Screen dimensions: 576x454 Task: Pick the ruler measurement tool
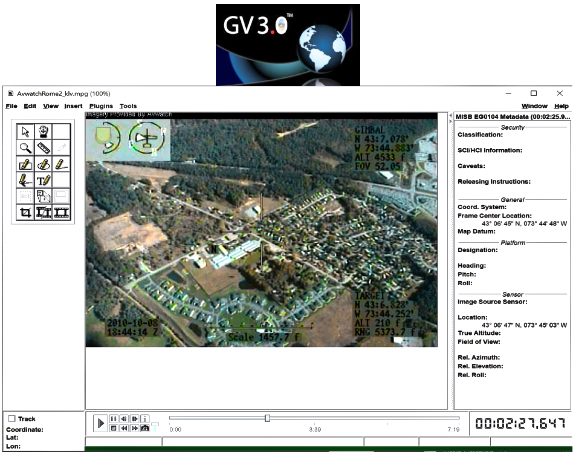click(43, 148)
